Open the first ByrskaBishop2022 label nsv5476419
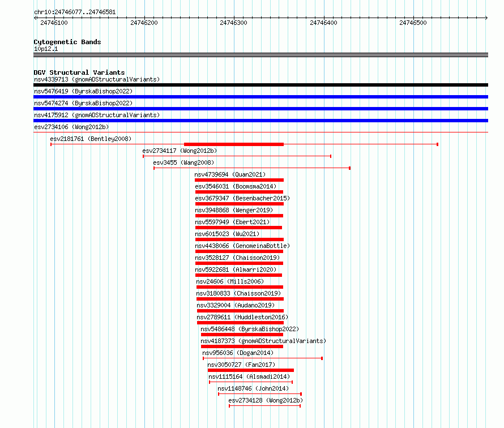This screenshot has height=428, width=504. pos(83,91)
